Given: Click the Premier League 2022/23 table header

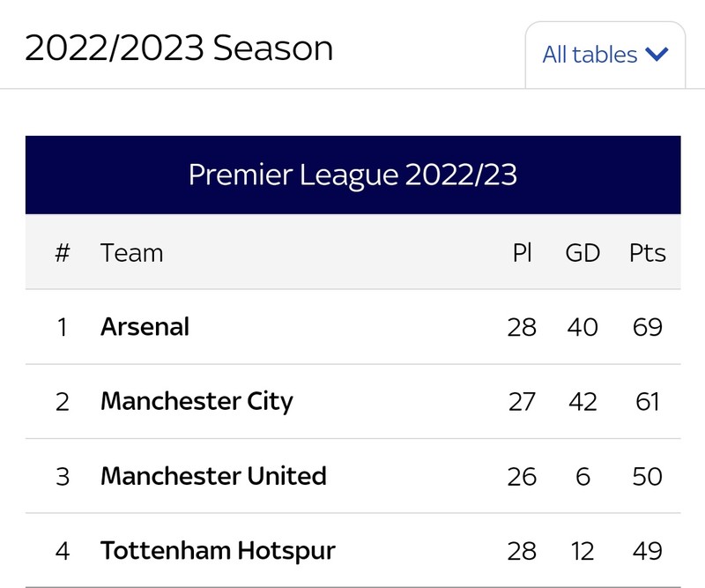Looking at the screenshot, I should pyautogui.click(x=353, y=175).
